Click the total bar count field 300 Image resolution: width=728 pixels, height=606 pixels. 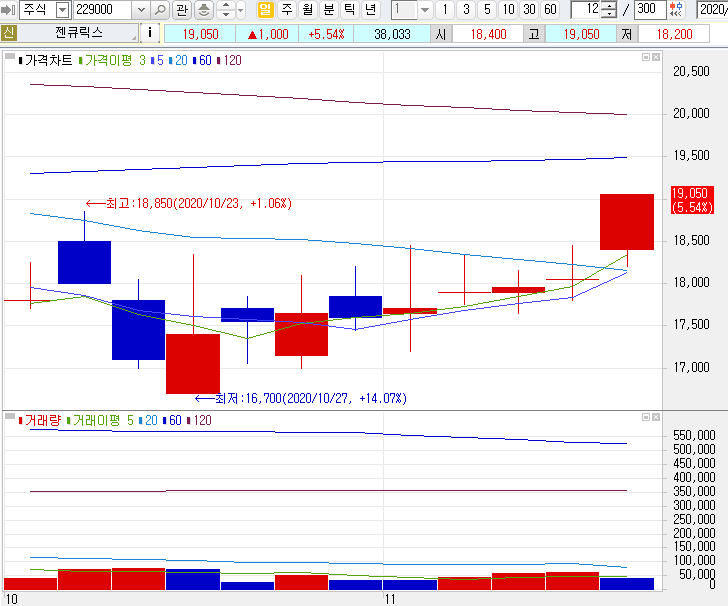coord(649,9)
